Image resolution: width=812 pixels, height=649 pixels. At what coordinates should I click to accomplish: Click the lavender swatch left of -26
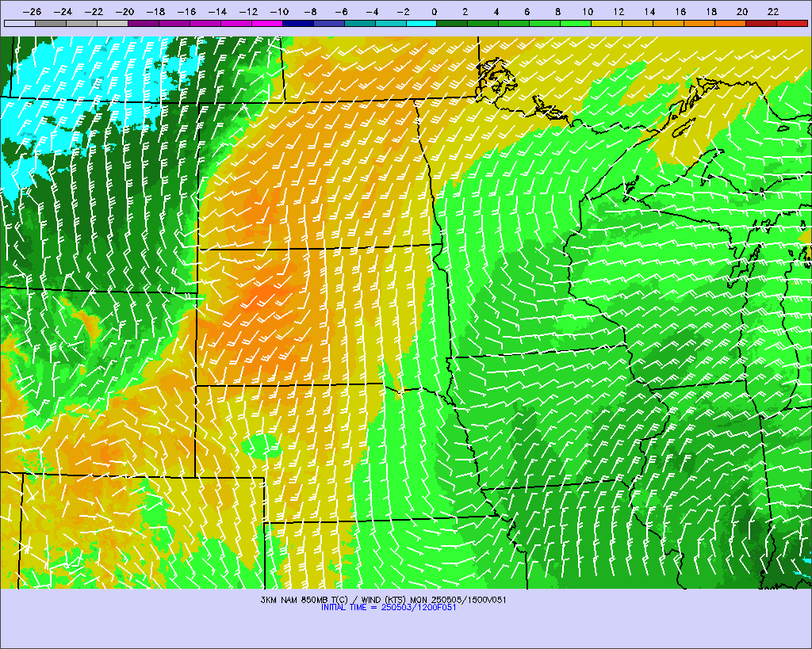pyautogui.click(x=20, y=23)
